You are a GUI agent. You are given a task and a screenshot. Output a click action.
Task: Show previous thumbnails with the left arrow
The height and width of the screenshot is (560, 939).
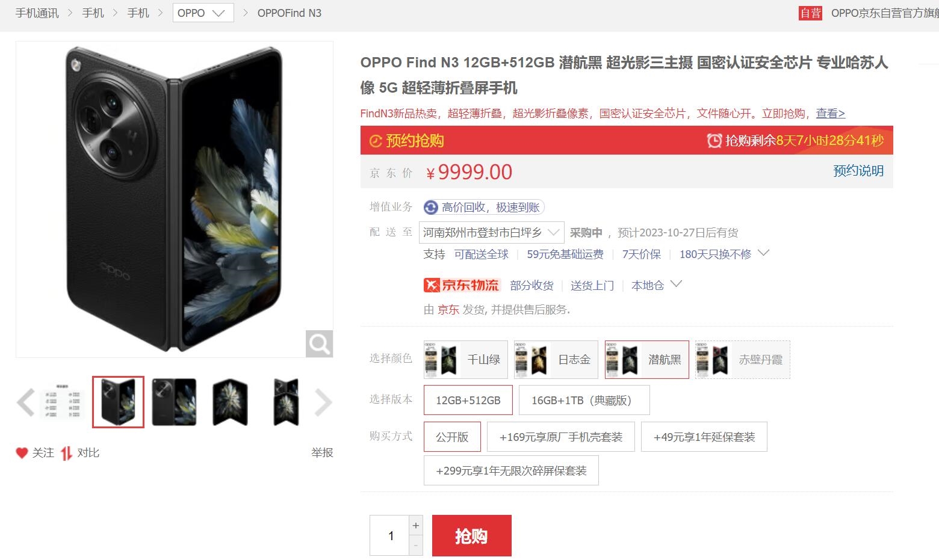click(x=25, y=402)
